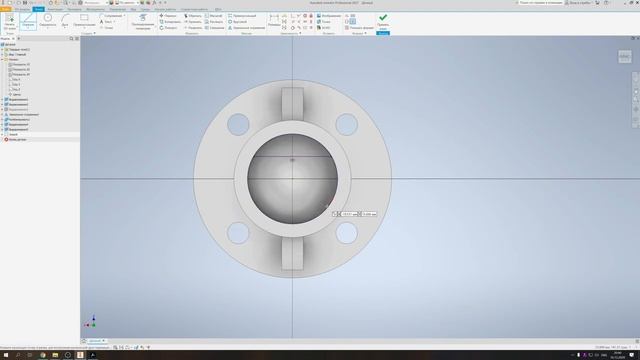Open the Fillet tool dropdown arrow
The height and width of the screenshot is (360, 640).
point(124,16)
